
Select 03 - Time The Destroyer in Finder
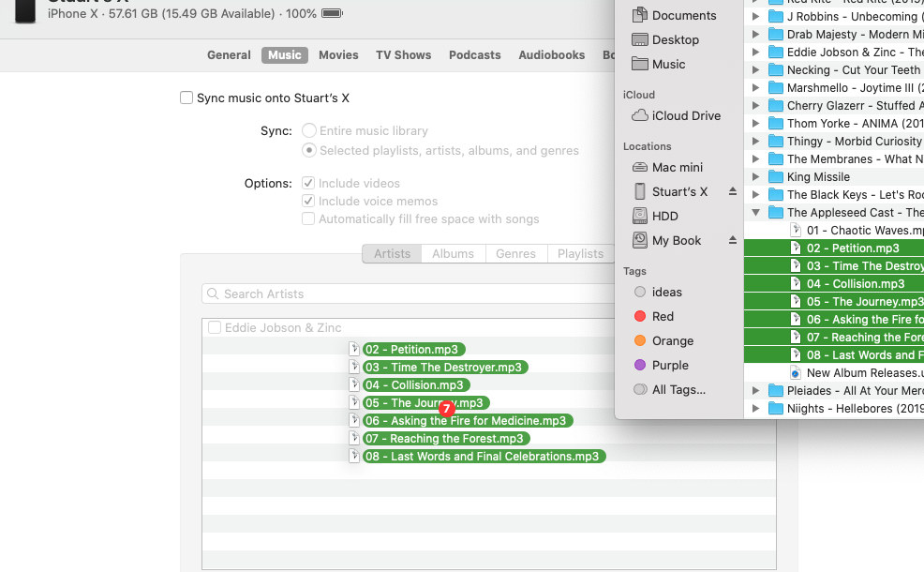pyautogui.click(x=834, y=266)
